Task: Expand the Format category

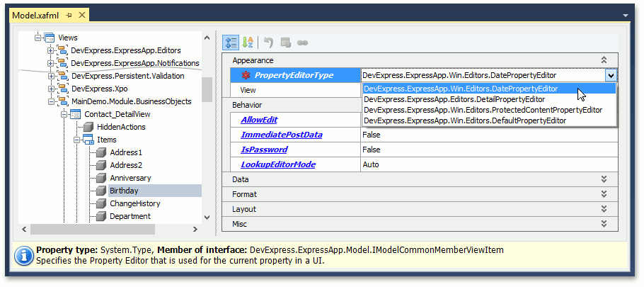Action: coord(604,194)
